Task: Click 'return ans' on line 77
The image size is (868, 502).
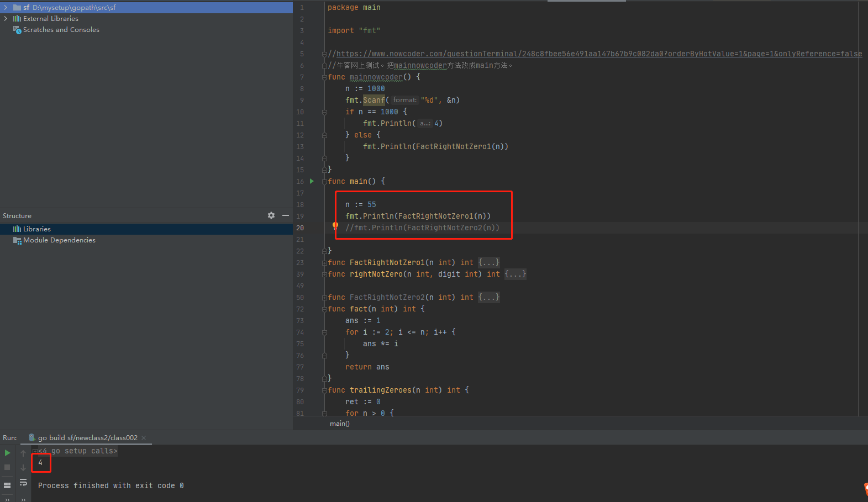Action: pos(367,367)
